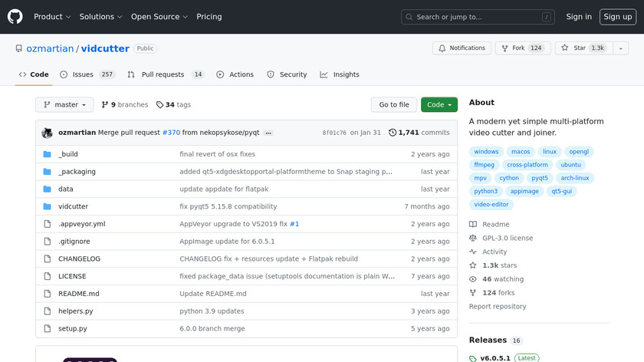This screenshot has height=362, width=644.
Task: Click the Notifications bell icon
Action: point(442,48)
